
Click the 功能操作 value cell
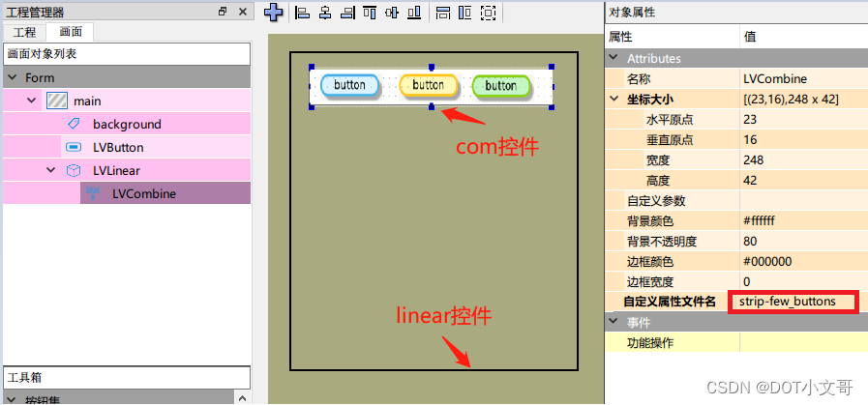pos(804,342)
